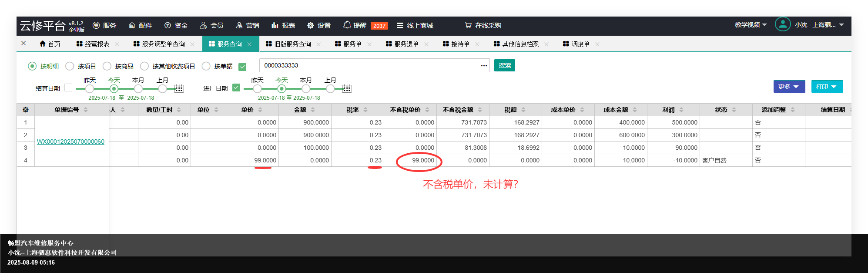Click the 报表 bar chart icon
The image size is (868, 273).
[275, 25]
